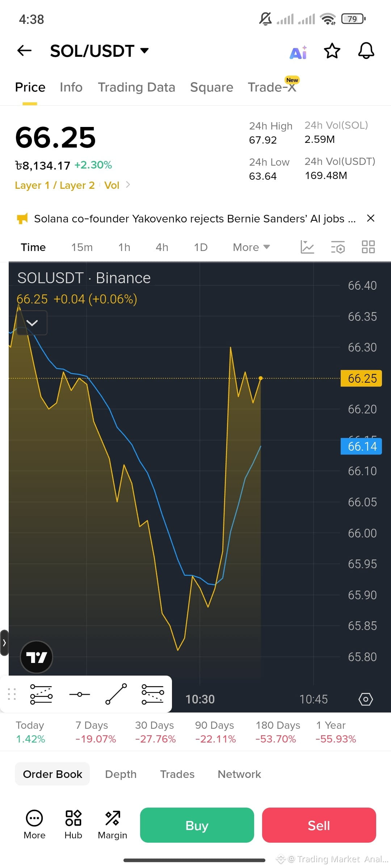Click the 24h Vol(USDT) 169.48M
391x868 pixels.
tap(326, 175)
